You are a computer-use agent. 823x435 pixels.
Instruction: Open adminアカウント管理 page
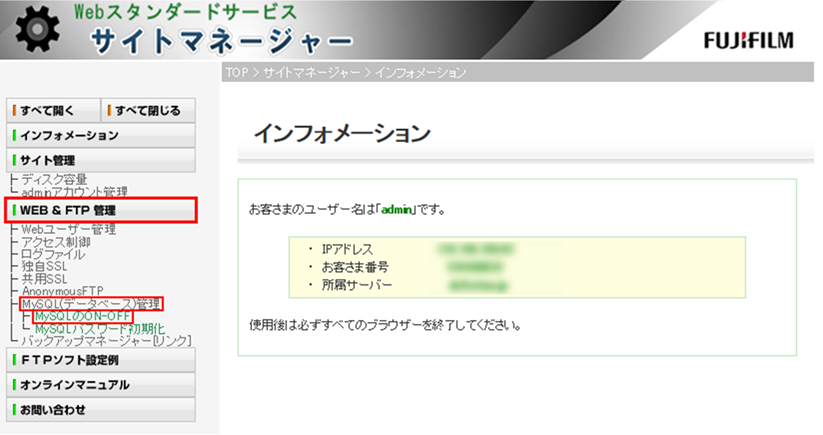(x=74, y=191)
